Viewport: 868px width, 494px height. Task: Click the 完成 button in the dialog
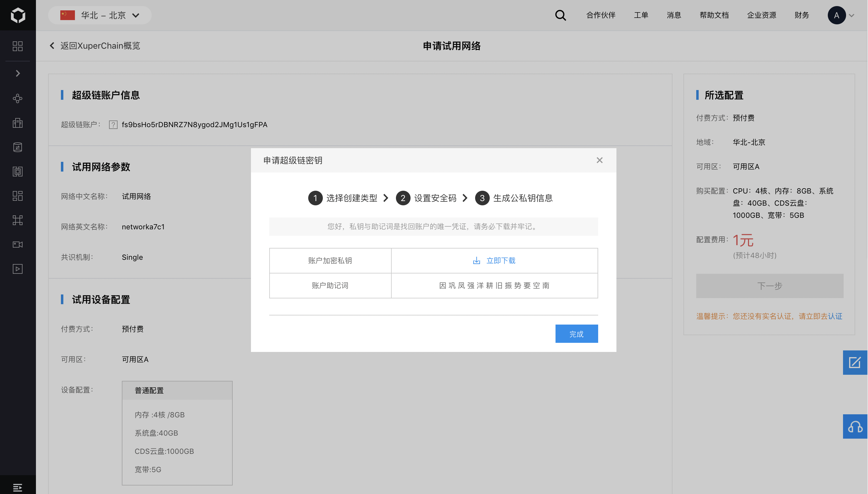point(576,334)
